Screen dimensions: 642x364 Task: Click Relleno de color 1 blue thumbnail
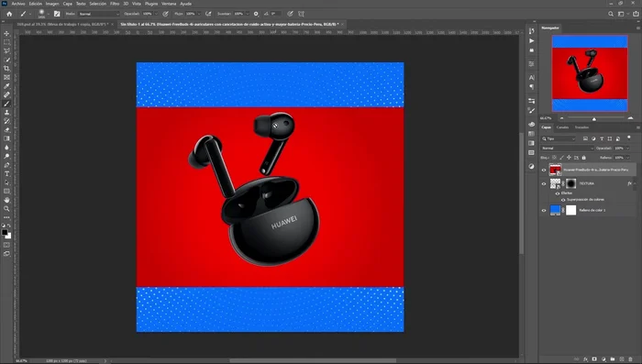(x=555, y=210)
